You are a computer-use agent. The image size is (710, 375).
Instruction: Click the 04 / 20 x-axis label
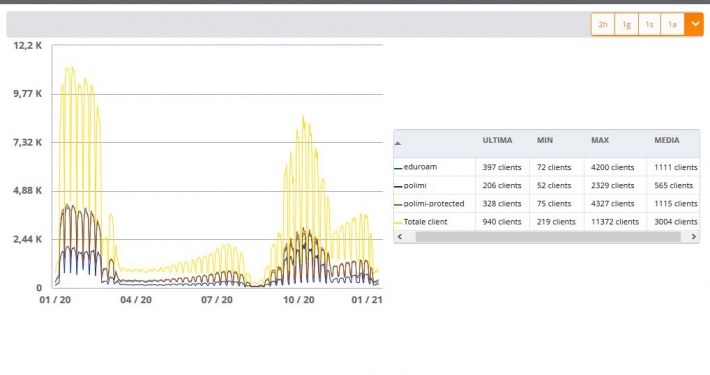[x=136, y=300]
